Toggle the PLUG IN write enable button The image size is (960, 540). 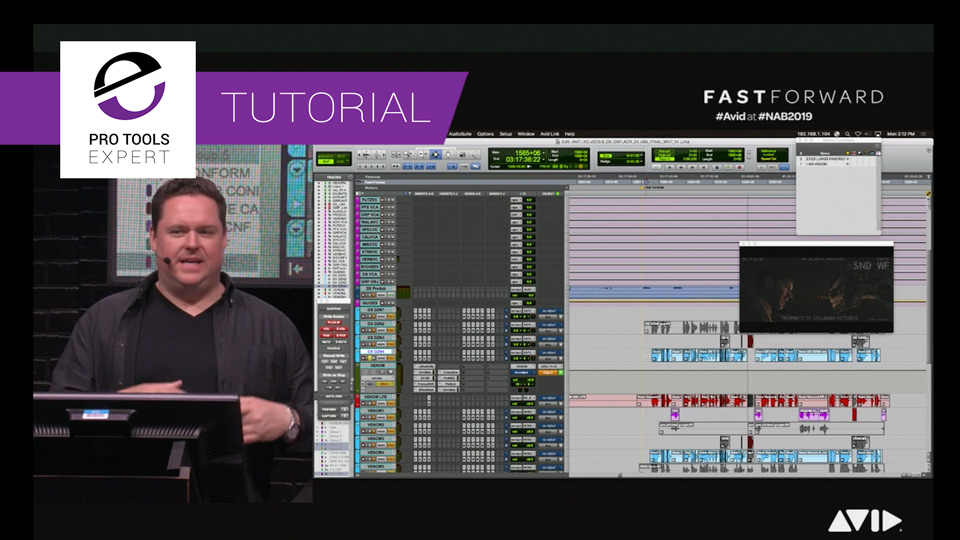point(334,323)
